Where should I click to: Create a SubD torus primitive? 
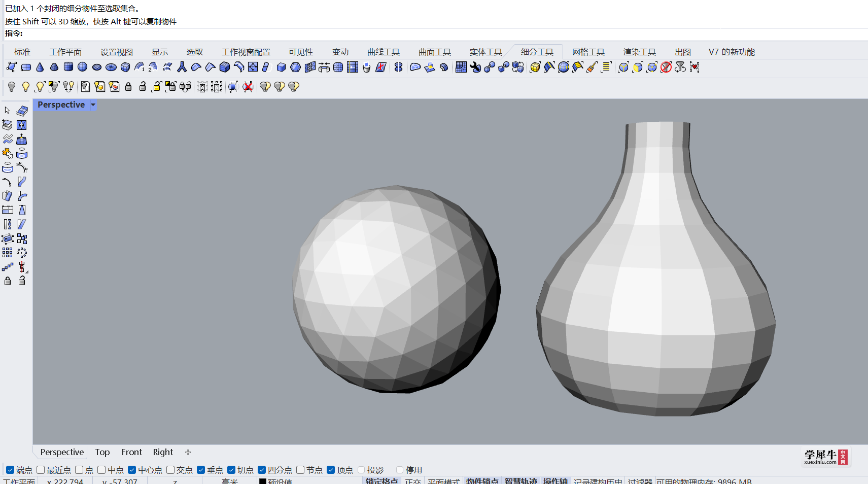click(111, 67)
